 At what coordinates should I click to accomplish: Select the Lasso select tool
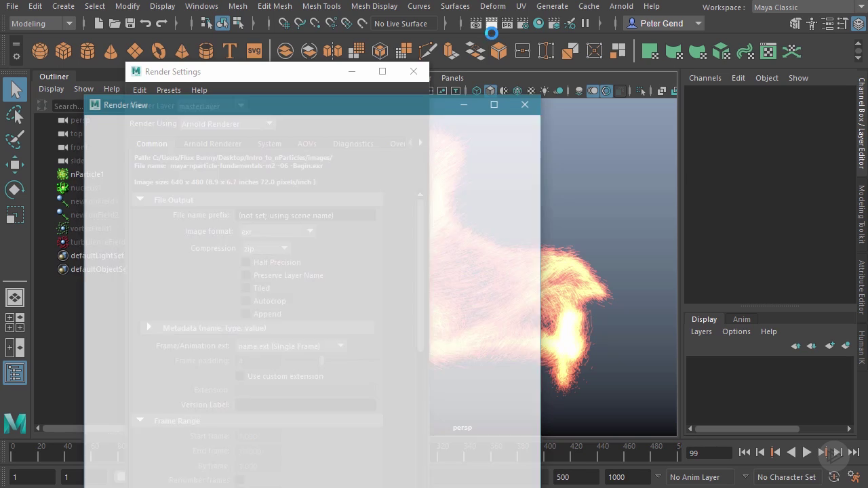point(15,115)
